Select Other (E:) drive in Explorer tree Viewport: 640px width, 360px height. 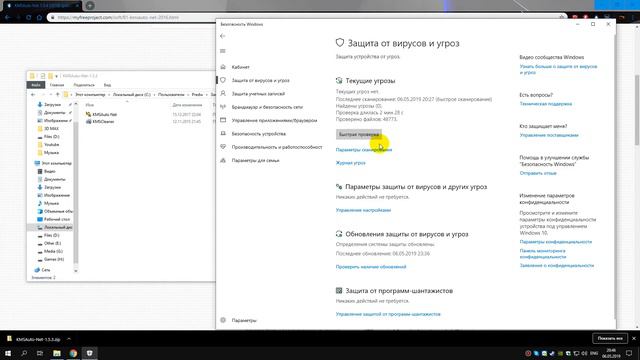52,243
